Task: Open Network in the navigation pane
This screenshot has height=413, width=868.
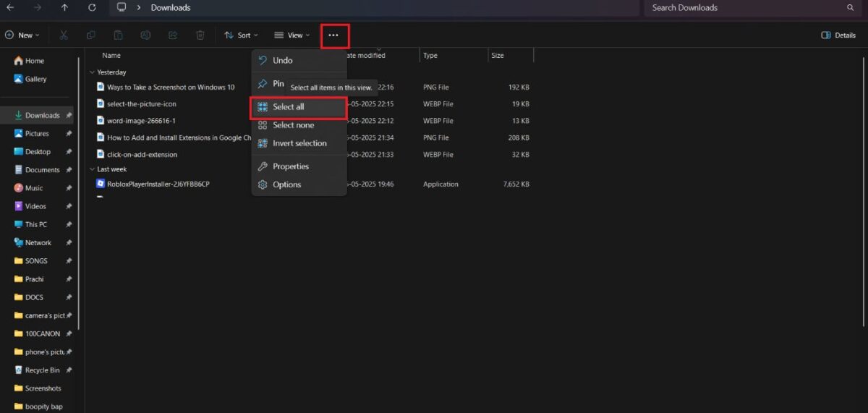Action: pos(38,243)
